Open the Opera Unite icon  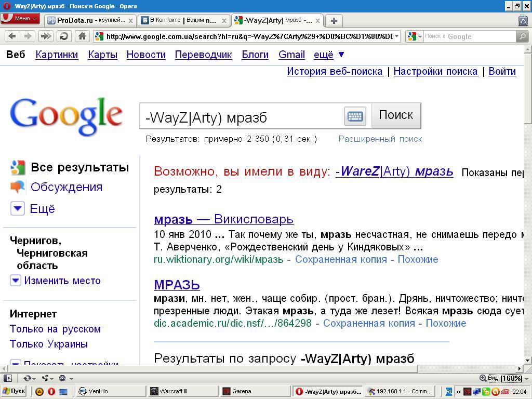coord(46,378)
